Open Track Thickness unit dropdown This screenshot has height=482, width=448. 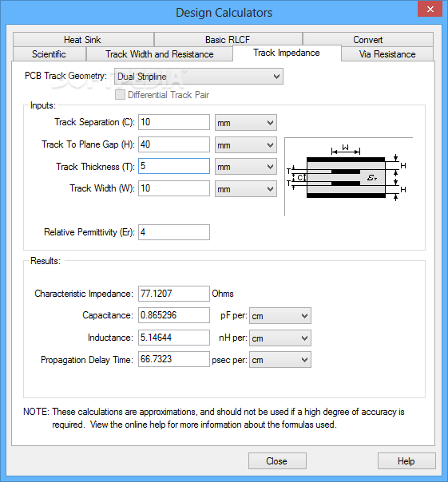245,167
